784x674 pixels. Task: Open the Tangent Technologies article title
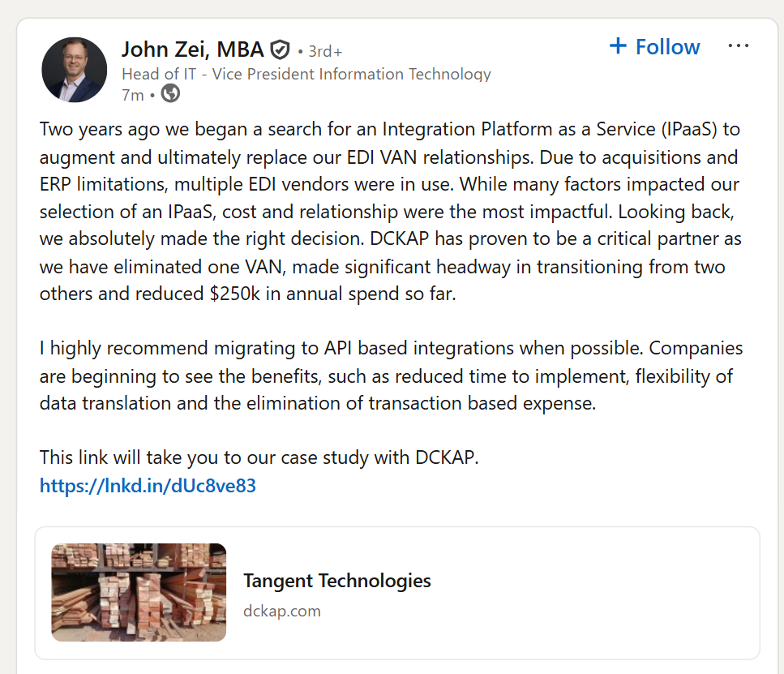click(x=336, y=581)
